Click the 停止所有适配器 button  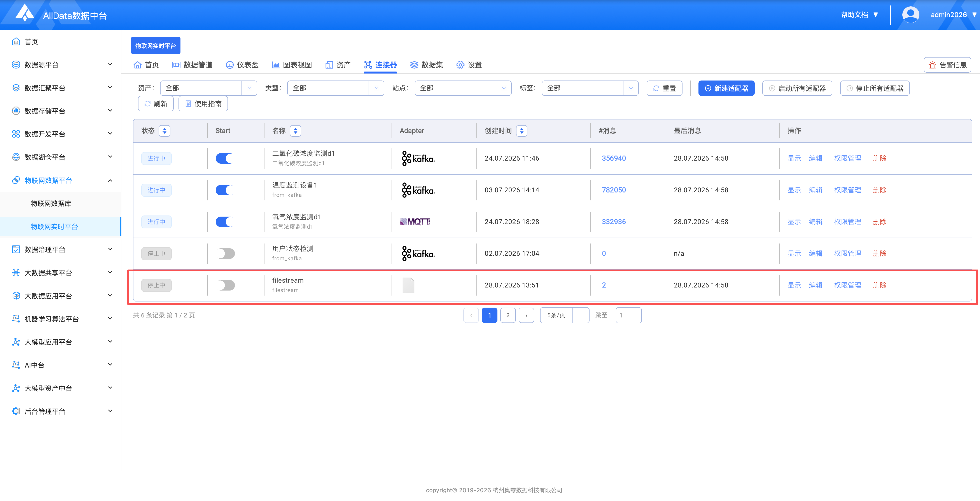tap(875, 88)
